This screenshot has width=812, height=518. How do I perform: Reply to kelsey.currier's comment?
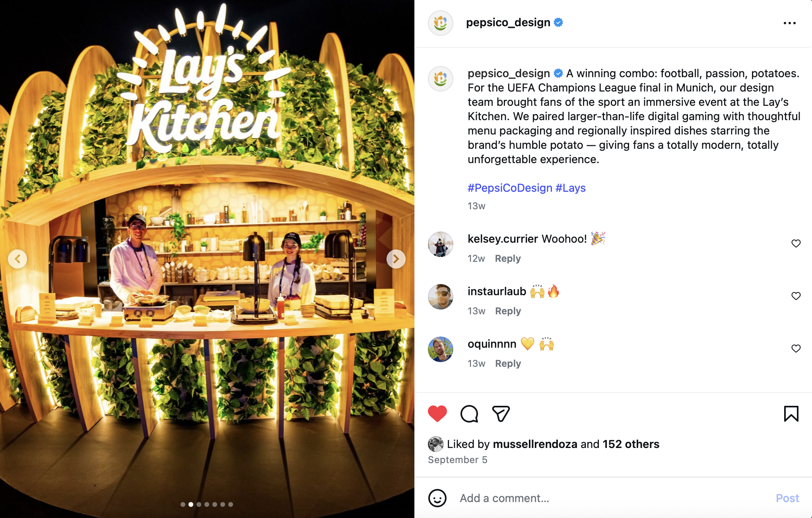tap(508, 259)
